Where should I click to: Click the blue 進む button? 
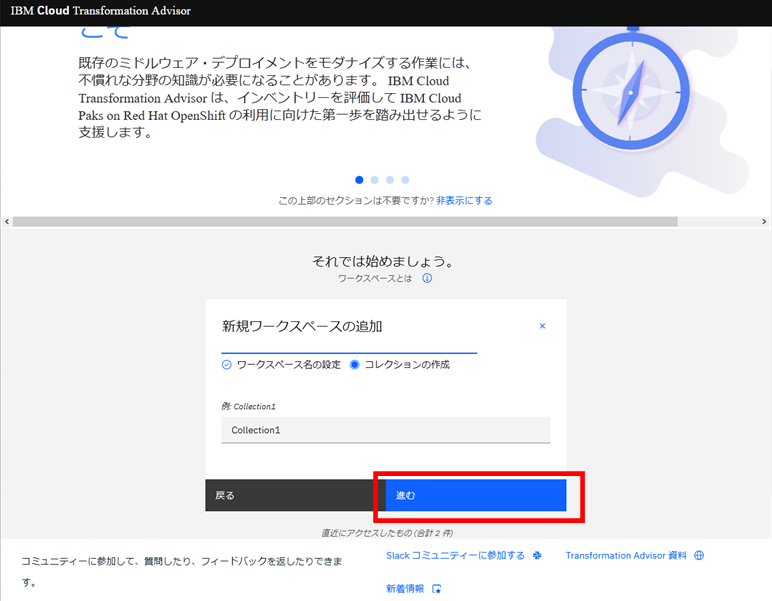tap(476, 495)
